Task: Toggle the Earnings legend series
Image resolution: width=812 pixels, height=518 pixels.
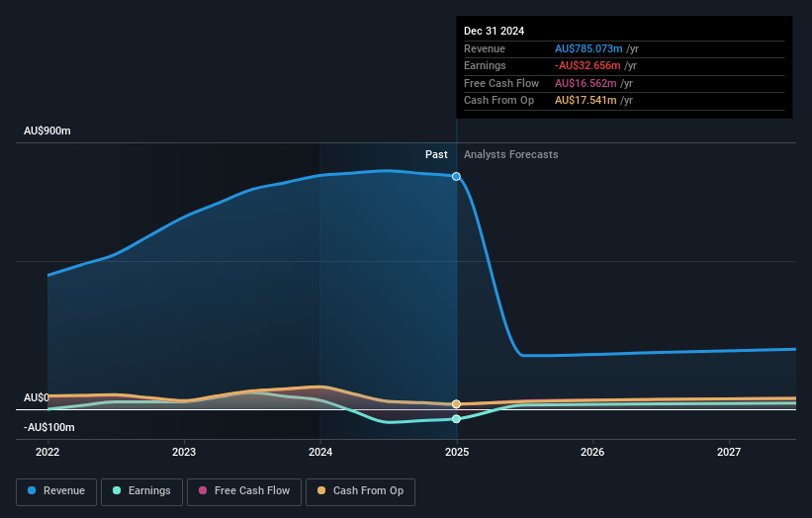Action: click(141, 491)
